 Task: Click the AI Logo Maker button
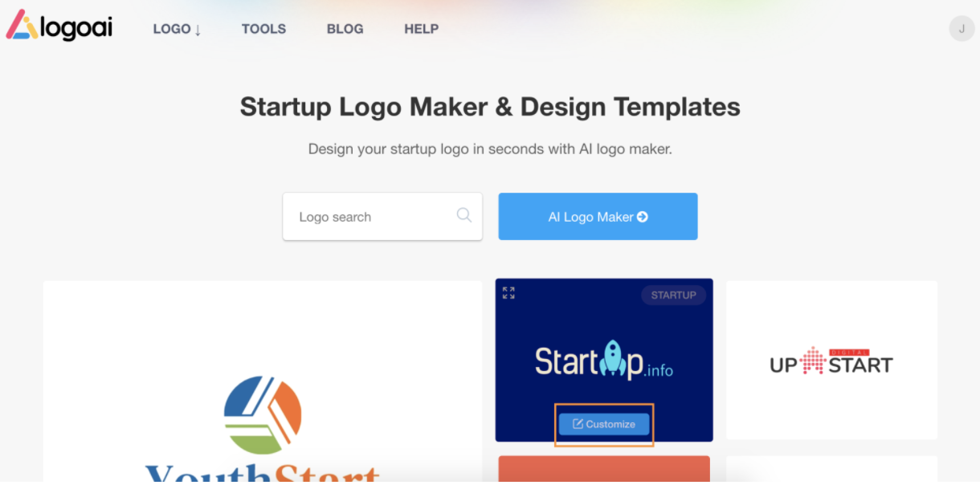point(598,216)
